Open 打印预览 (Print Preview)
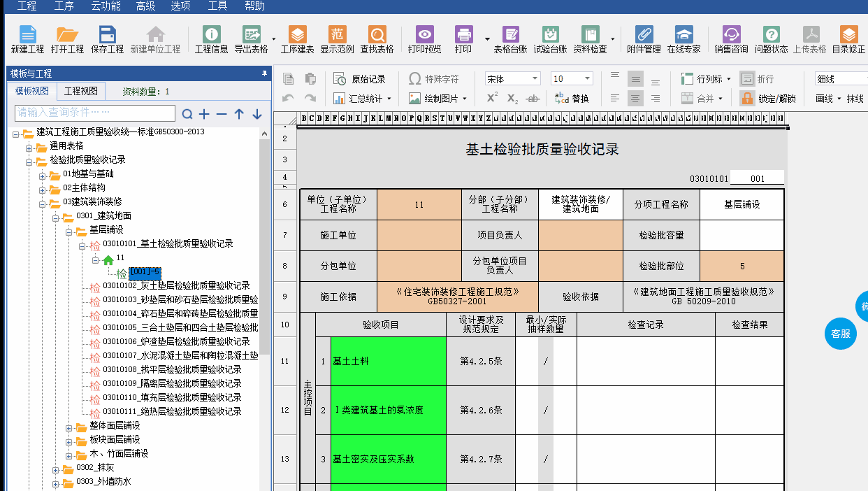The image size is (868, 491). 424,35
